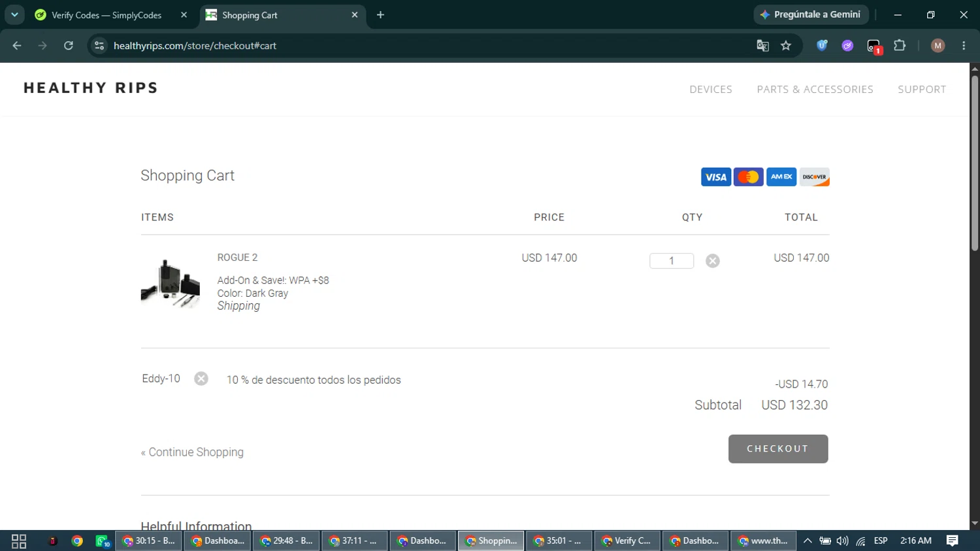Screen dimensions: 980x551
Task: Close the Verify Codes — SimplyCodes tab
Action: (x=184, y=15)
